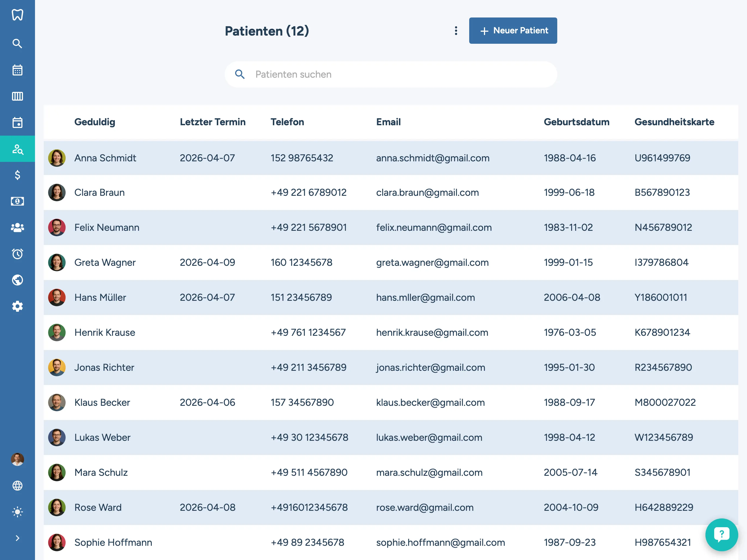Open search from the sidebar magnifier icon

(x=17, y=43)
